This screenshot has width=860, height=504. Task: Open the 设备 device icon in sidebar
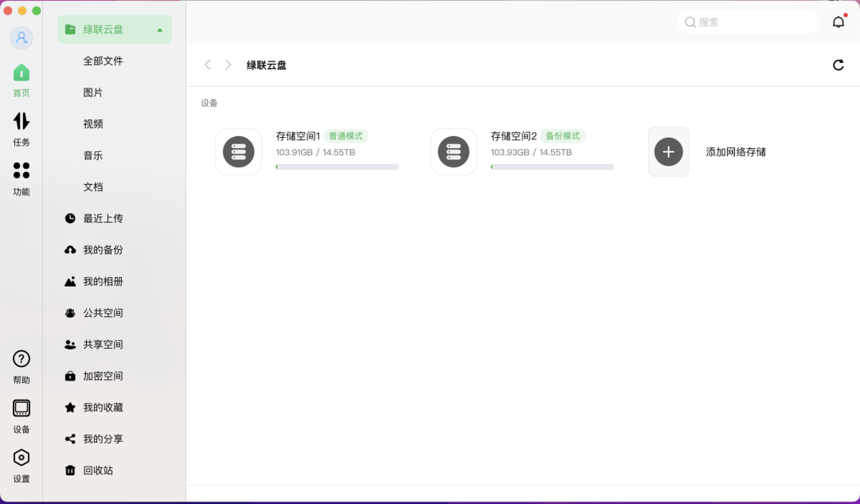(21, 408)
